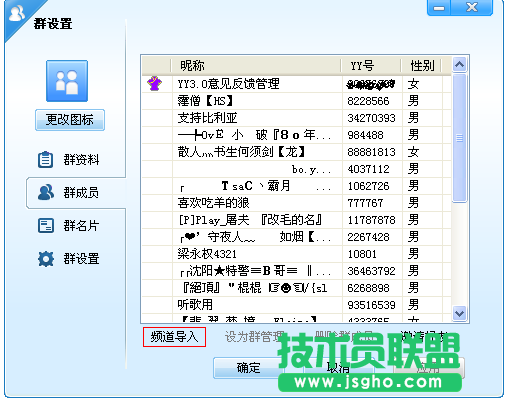Select row with YY号 1062726

(297, 186)
